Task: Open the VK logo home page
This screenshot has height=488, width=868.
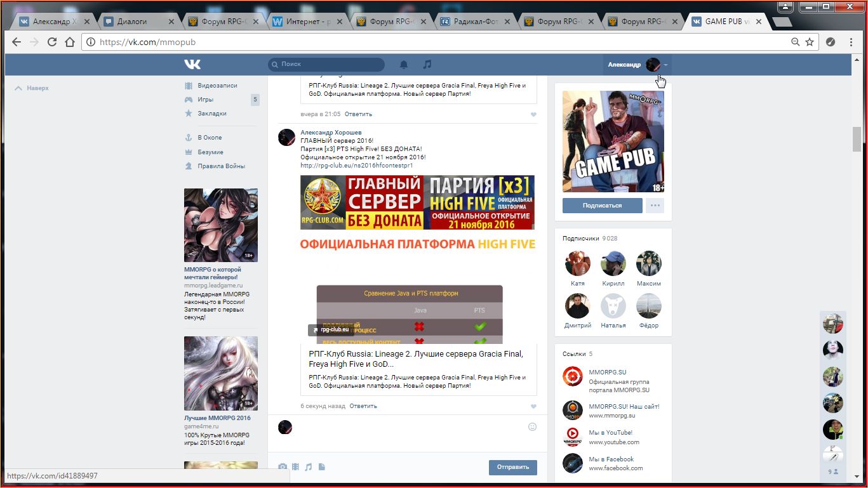Action: coord(192,64)
